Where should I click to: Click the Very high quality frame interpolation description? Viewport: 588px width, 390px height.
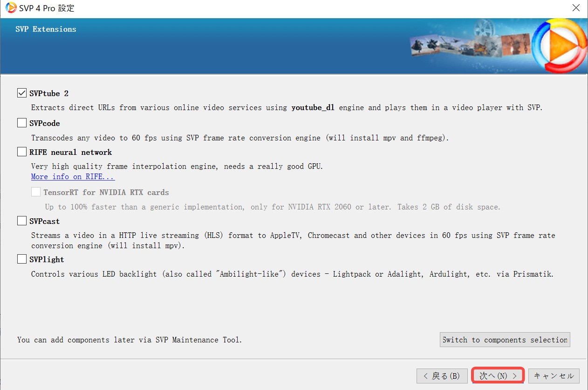[x=177, y=167]
